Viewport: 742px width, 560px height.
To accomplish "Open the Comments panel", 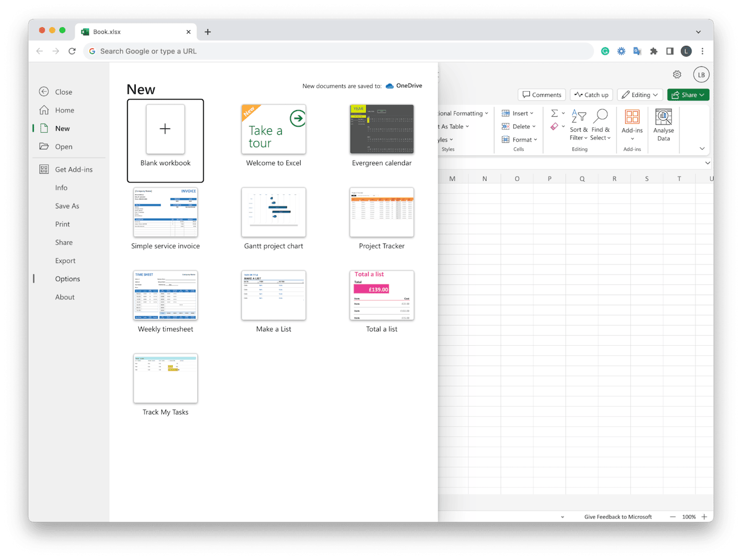I will (541, 94).
